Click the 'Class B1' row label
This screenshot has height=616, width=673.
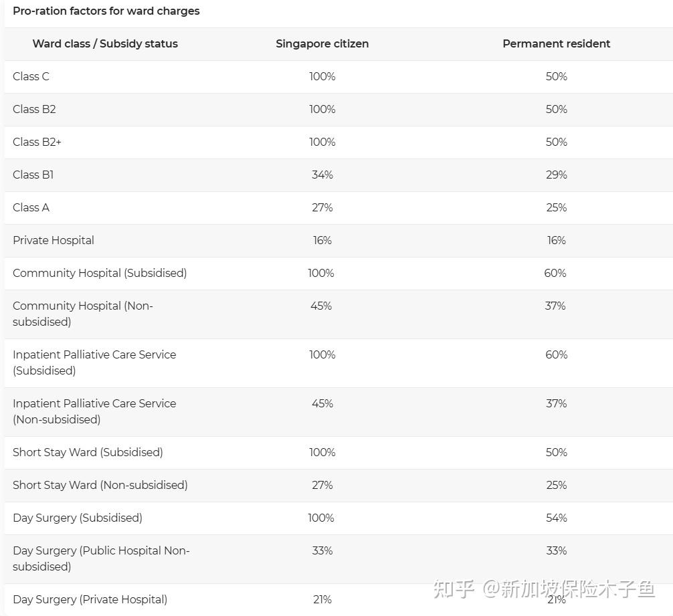click(33, 175)
